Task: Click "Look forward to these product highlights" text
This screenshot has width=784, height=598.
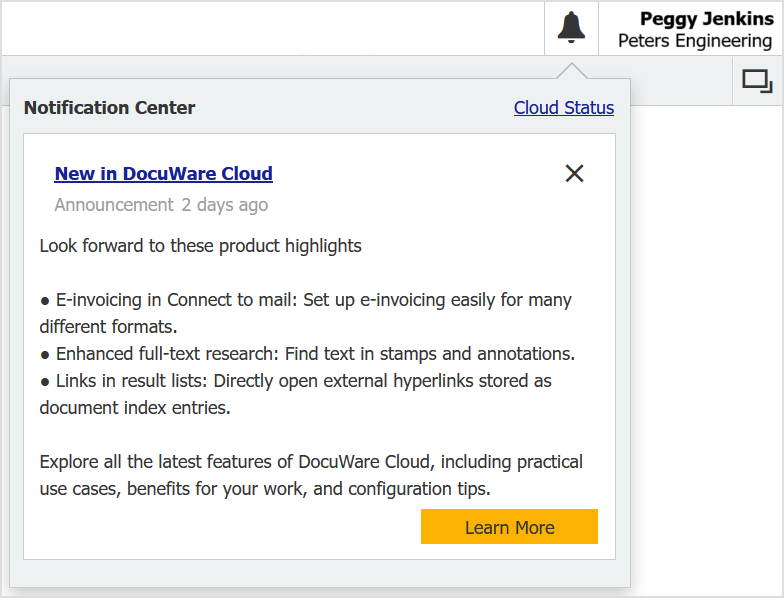Action: (200, 246)
